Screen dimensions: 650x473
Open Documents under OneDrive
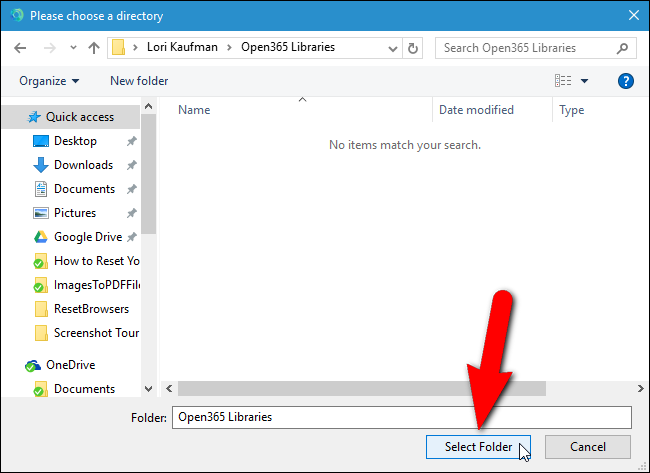84,389
